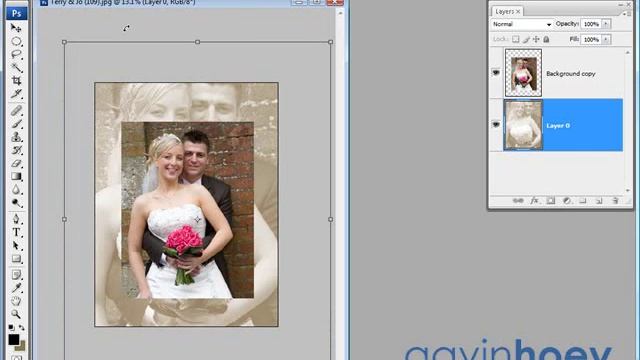Hide the Background copy layer

pyautogui.click(x=496, y=73)
